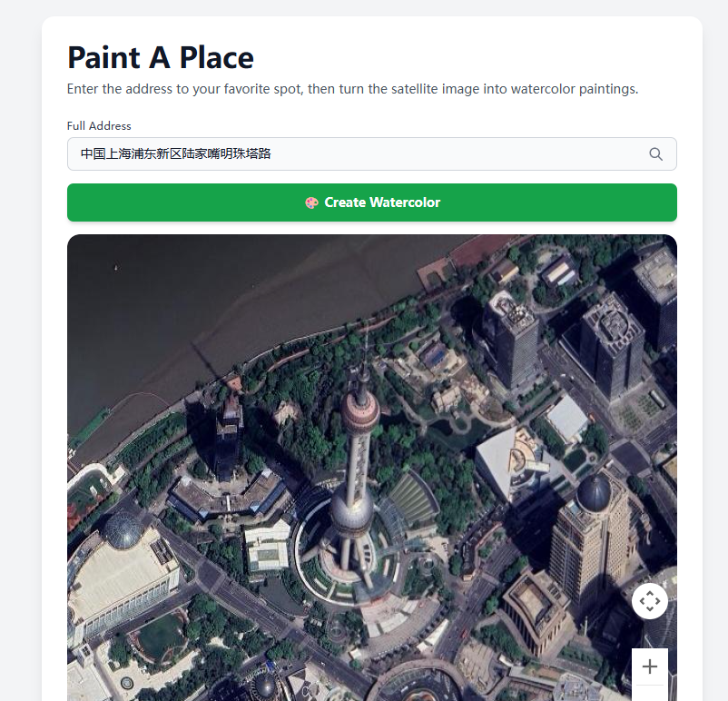Click the magnifier search icon in address field
Image resolution: width=728 pixels, height=701 pixels.
(x=655, y=154)
